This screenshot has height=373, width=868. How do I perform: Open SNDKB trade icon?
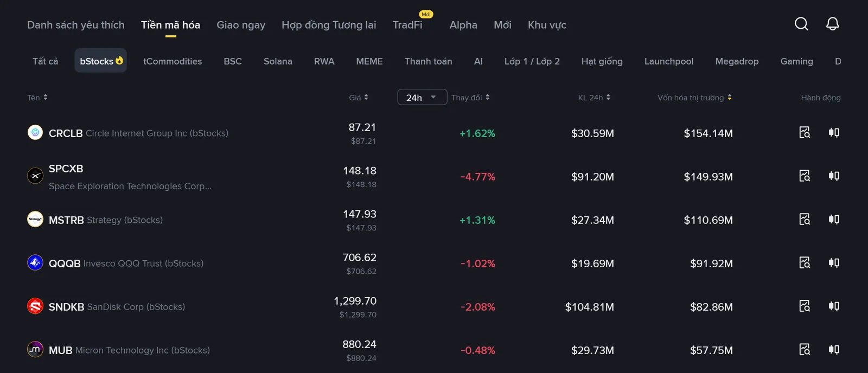click(x=834, y=306)
